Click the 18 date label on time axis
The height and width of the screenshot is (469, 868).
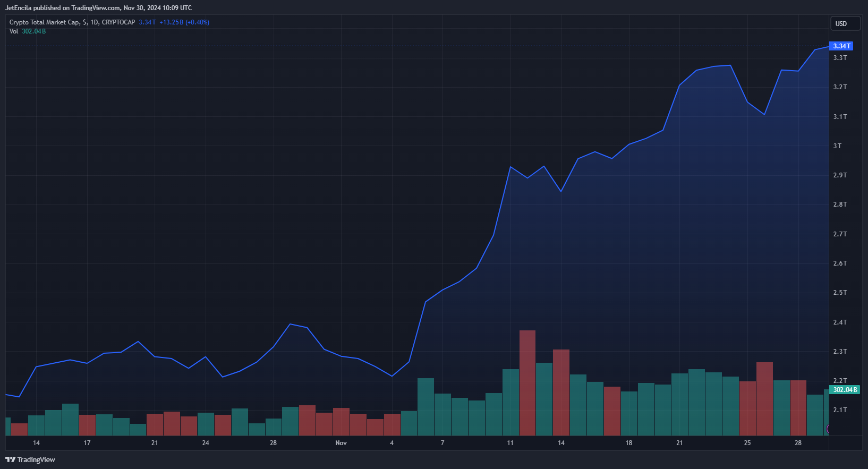point(629,443)
